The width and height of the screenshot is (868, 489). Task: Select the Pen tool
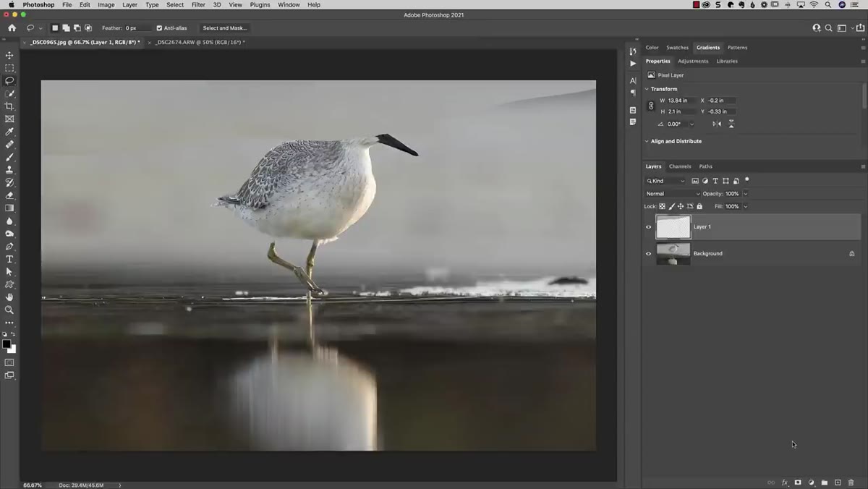point(9,247)
